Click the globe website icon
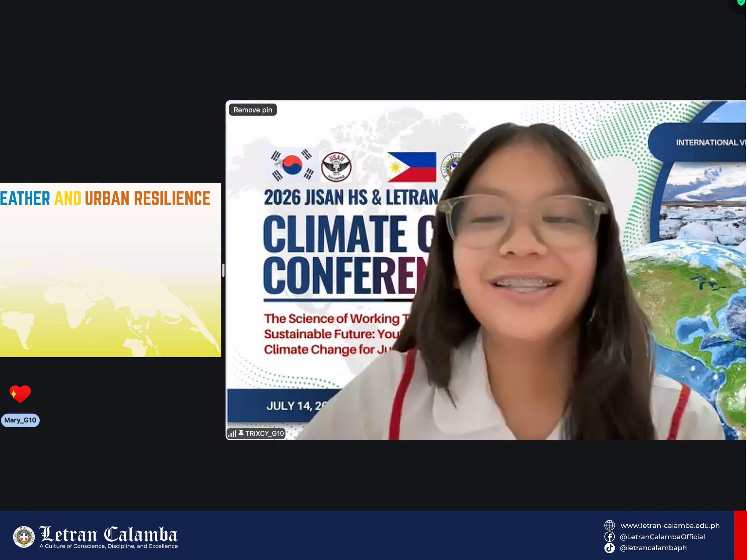Image resolution: width=747 pixels, height=560 pixels. (x=609, y=525)
